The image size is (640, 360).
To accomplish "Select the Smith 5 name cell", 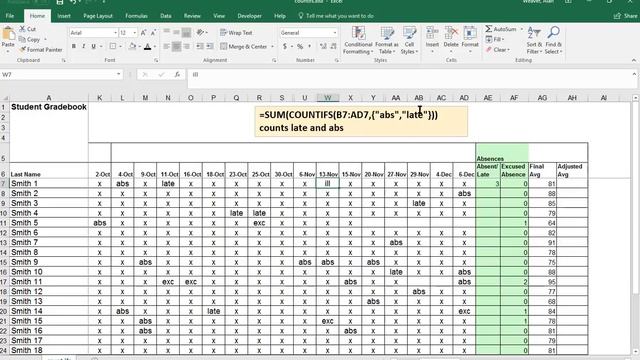I will (x=49, y=223).
